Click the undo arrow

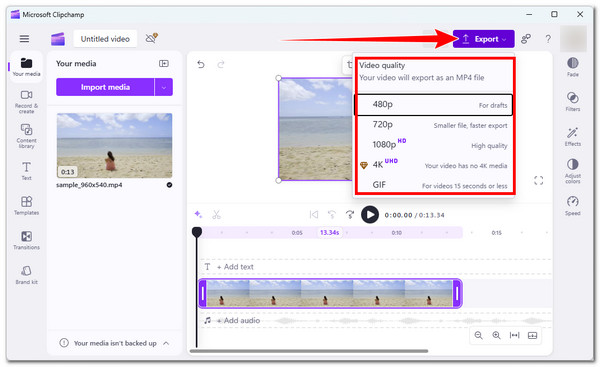click(x=201, y=64)
